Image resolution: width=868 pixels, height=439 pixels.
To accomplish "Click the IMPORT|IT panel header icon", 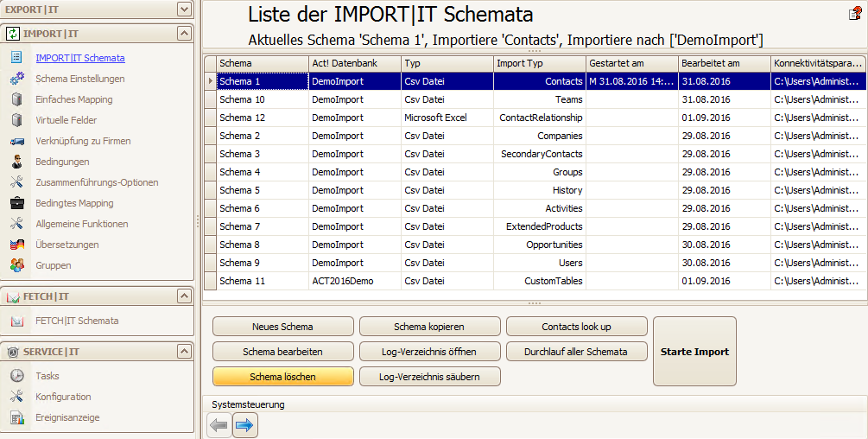I will (x=12, y=34).
